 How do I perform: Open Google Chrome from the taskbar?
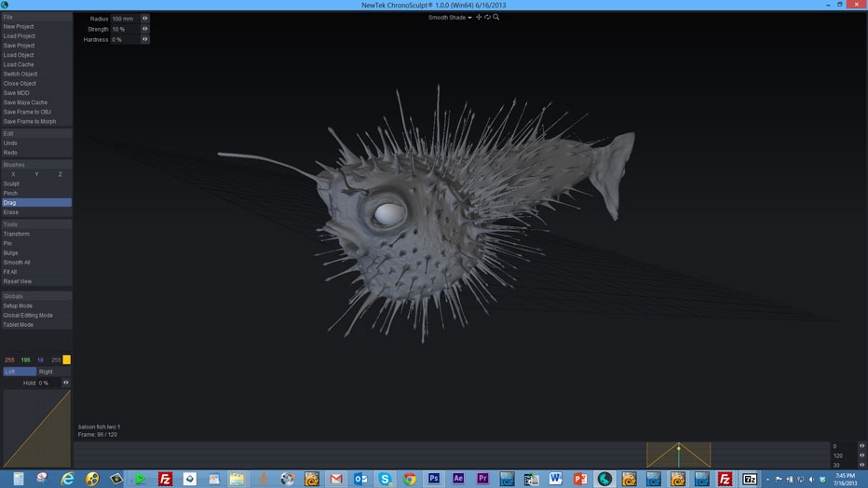(410, 479)
